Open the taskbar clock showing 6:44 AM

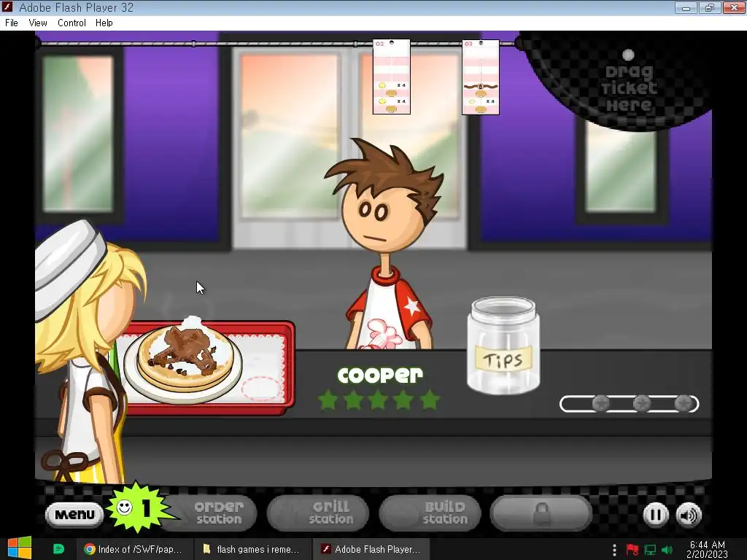coord(708,549)
